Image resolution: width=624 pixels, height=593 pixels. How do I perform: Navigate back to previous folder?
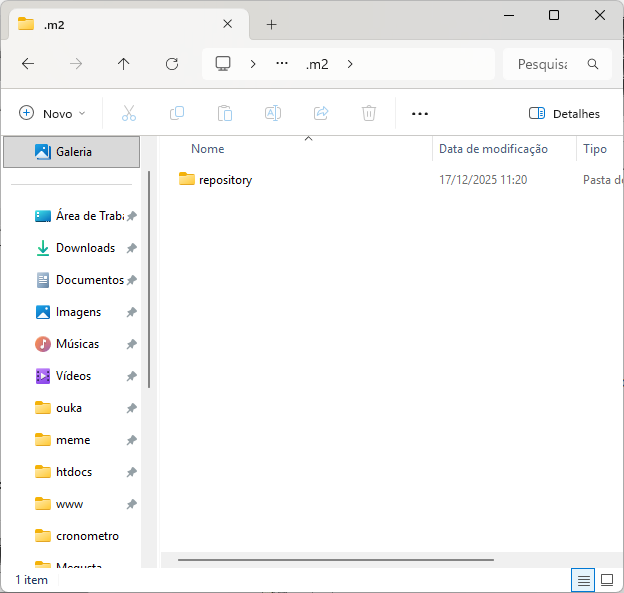tap(28, 64)
